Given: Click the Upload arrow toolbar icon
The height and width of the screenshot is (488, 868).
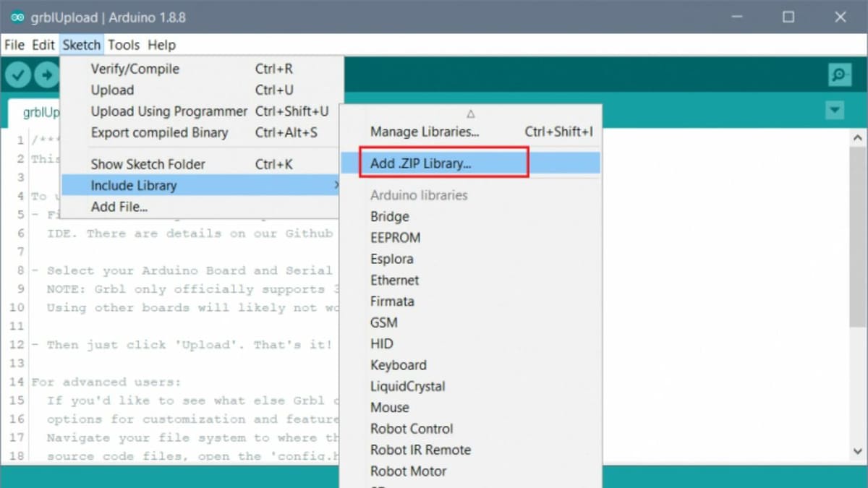Looking at the screenshot, I should [47, 74].
